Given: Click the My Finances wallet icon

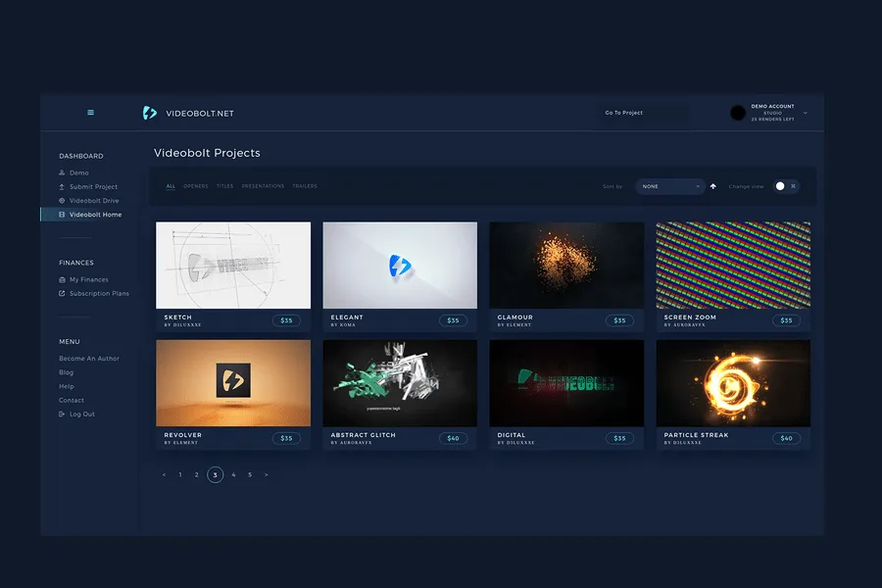Looking at the screenshot, I should click(x=61, y=279).
